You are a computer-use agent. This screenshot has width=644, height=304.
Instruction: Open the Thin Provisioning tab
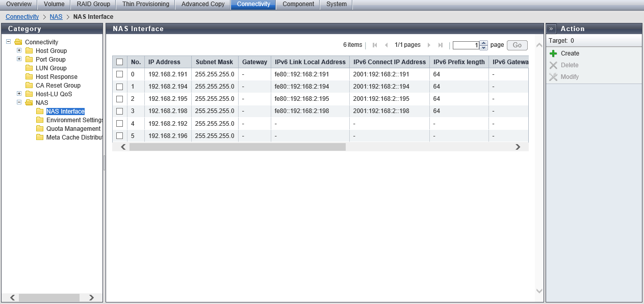coord(145,4)
